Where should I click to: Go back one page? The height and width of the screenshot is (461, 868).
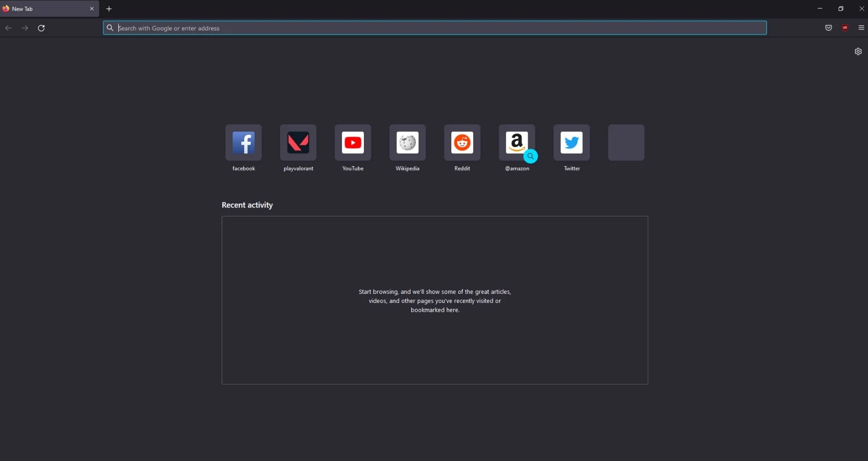point(8,28)
